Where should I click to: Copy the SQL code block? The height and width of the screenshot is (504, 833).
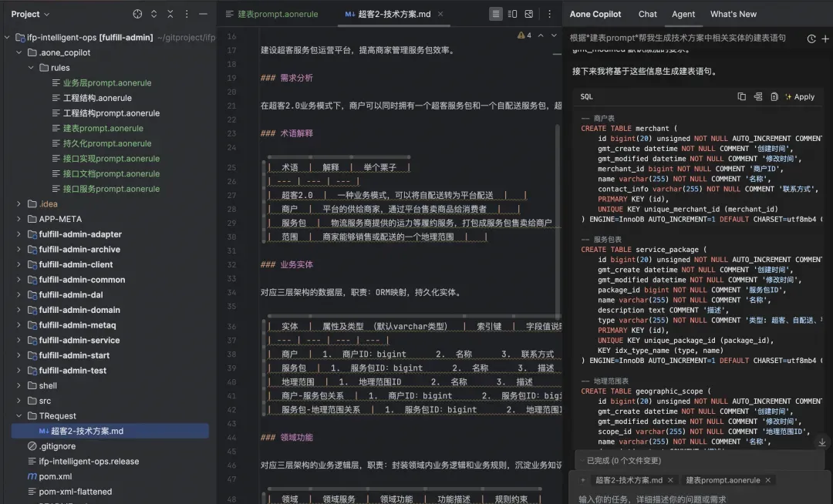click(x=742, y=96)
